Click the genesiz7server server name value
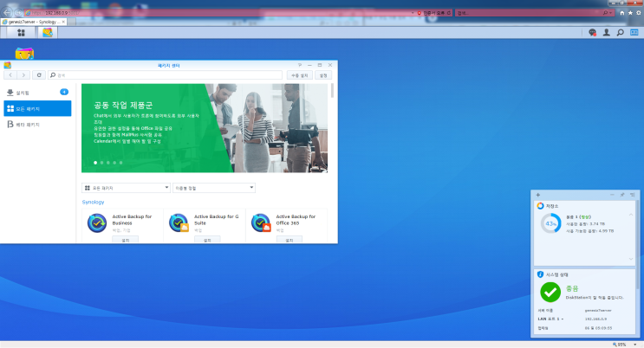 tap(598, 310)
